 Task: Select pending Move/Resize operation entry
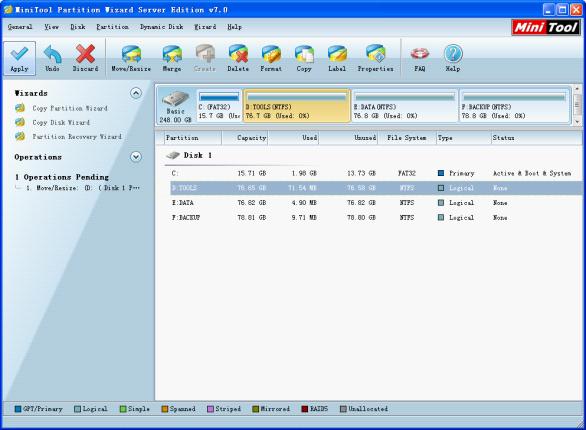(x=83, y=188)
